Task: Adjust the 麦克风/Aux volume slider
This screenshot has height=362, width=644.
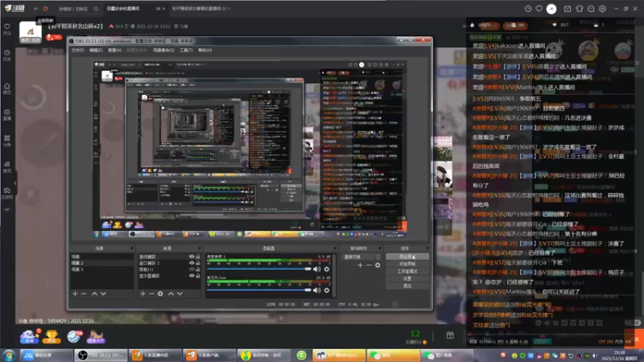Action: tap(258, 290)
